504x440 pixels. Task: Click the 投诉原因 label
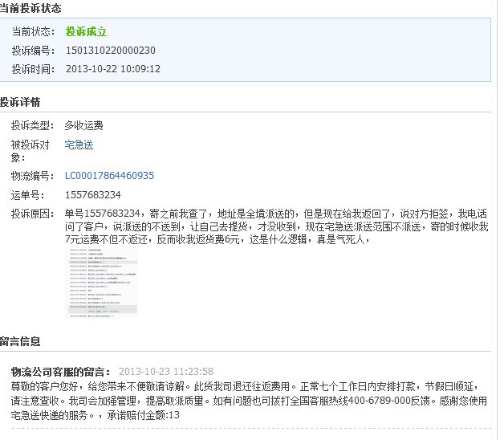point(32,214)
